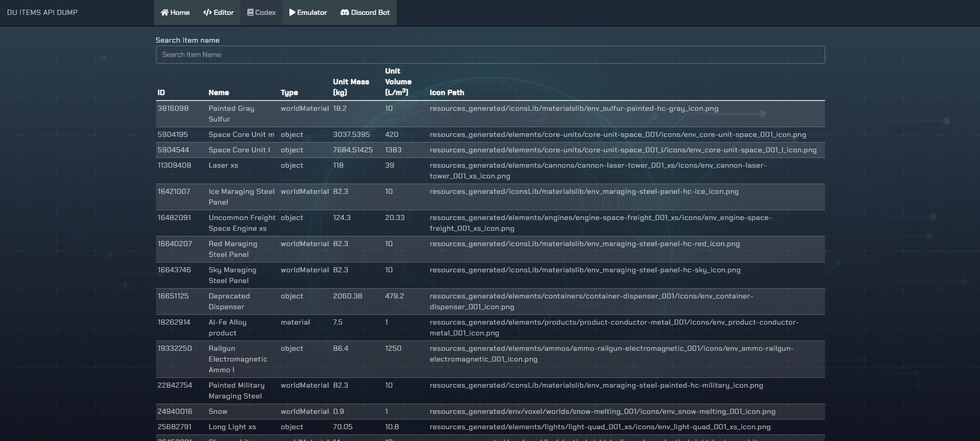The height and width of the screenshot is (441, 980).
Task: Focus the Search Item Name field
Action: pos(490,54)
